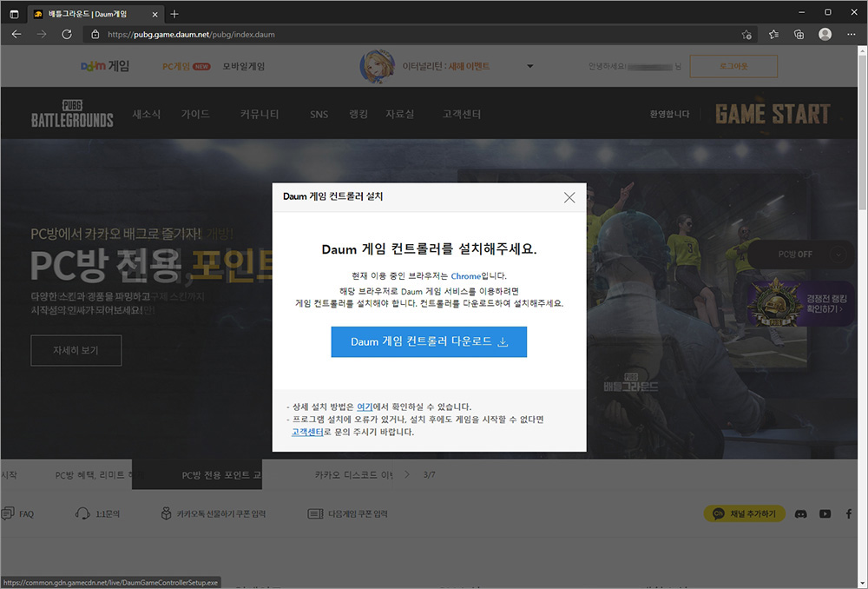Open the 가이드 menu
The image size is (868, 589).
coord(195,114)
